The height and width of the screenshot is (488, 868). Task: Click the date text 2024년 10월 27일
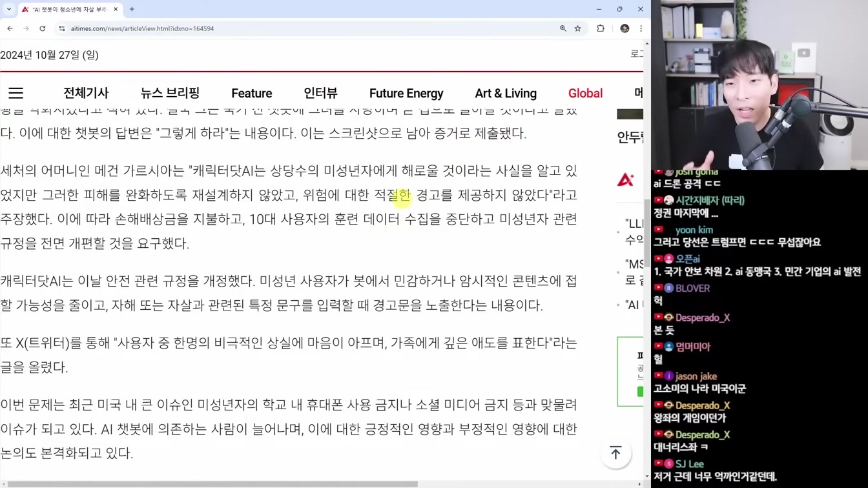(x=50, y=55)
